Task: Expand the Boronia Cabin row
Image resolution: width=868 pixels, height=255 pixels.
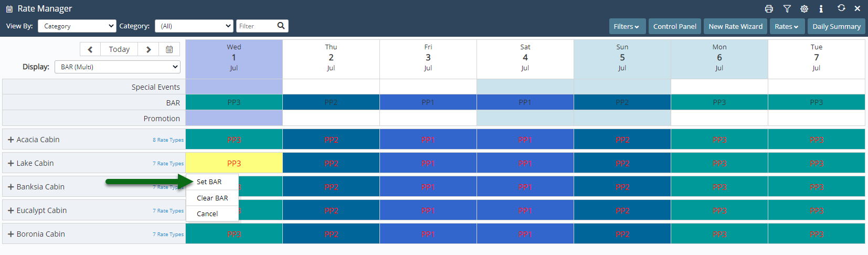Action: [x=10, y=234]
